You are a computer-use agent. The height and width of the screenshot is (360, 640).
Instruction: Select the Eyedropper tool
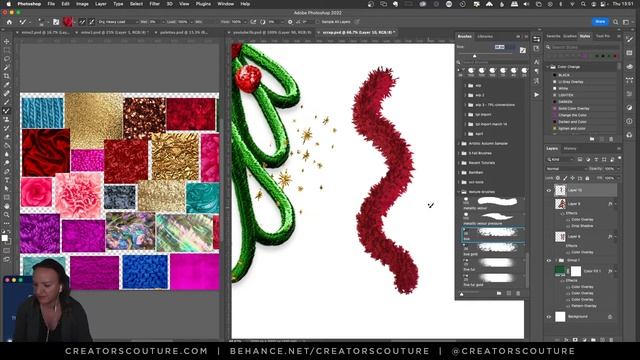pyautogui.click(x=7, y=84)
